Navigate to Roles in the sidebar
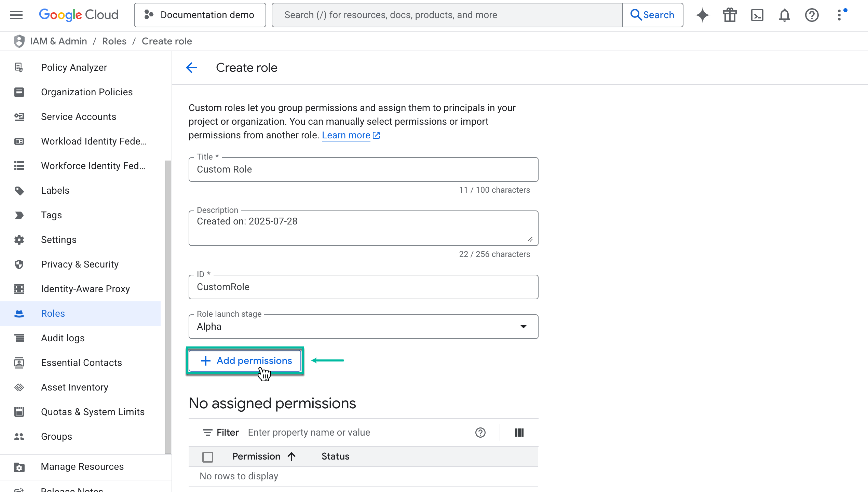Viewport: 868px width, 492px height. tap(53, 313)
